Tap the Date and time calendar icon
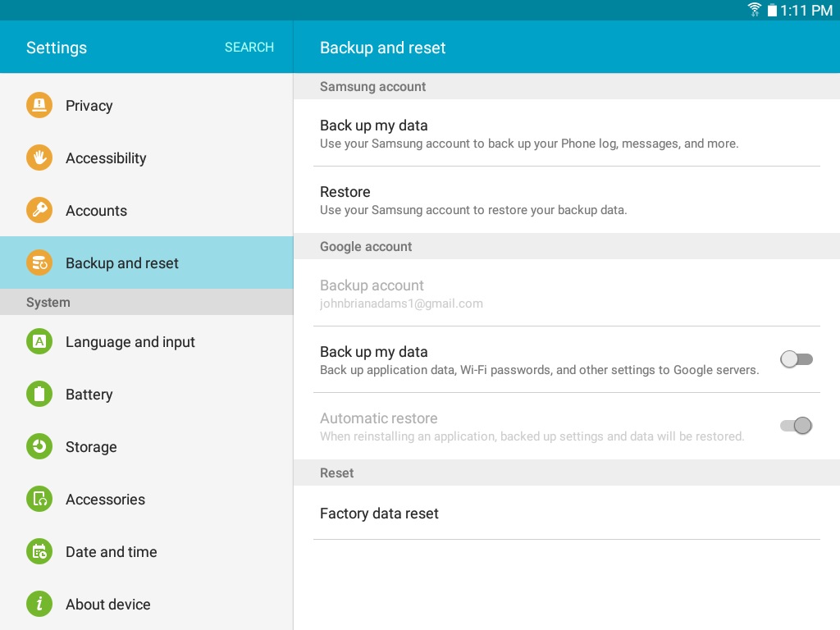The image size is (840, 630). (39, 551)
